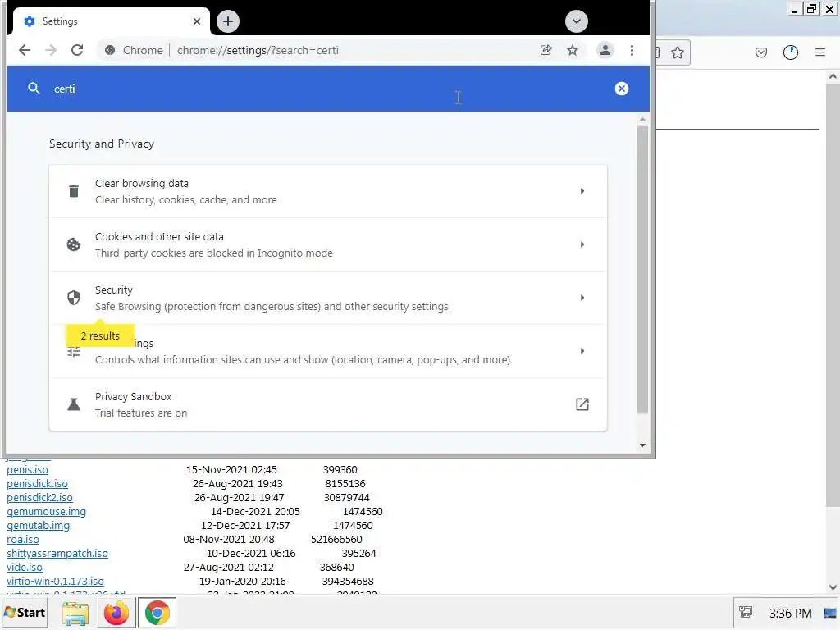This screenshot has width=840, height=630.
Task: Open Chrome three-dot menu
Action: tap(632, 50)
